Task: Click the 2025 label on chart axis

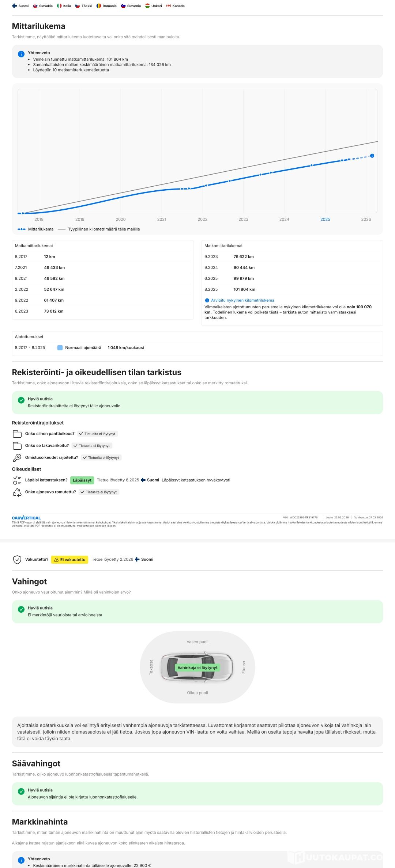Action: [x=325, y=220]
